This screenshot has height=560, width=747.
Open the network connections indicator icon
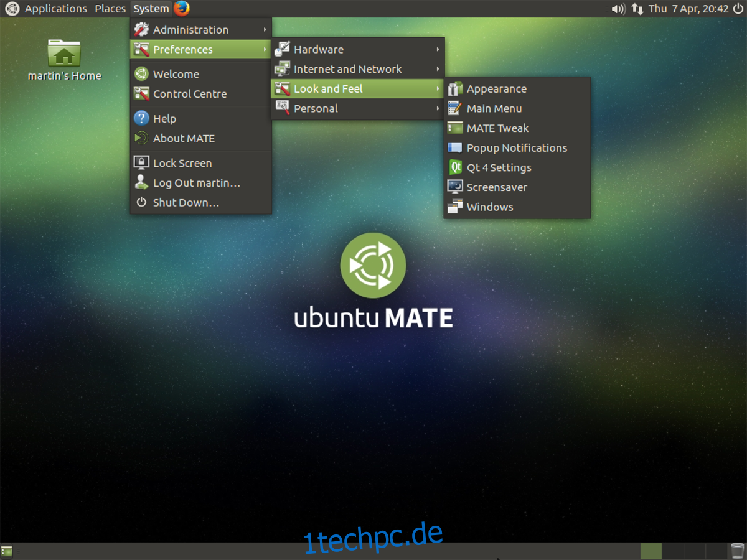[637, 9]
